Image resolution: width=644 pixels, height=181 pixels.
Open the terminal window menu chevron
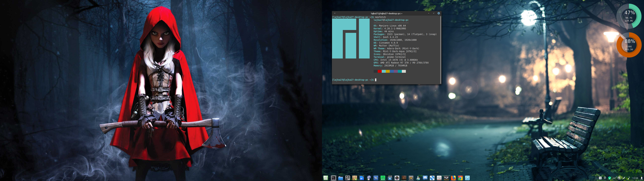coord(335,13)
